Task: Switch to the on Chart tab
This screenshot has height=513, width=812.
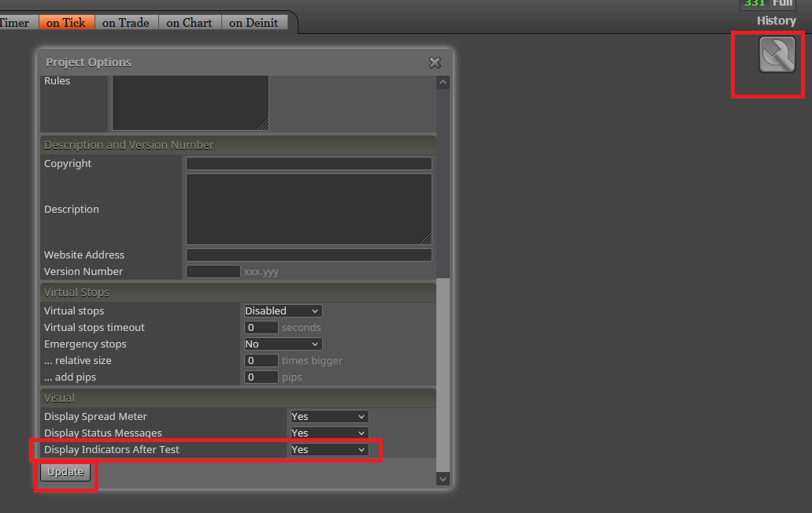Action: pyautogui.click(x=190, y=22)
